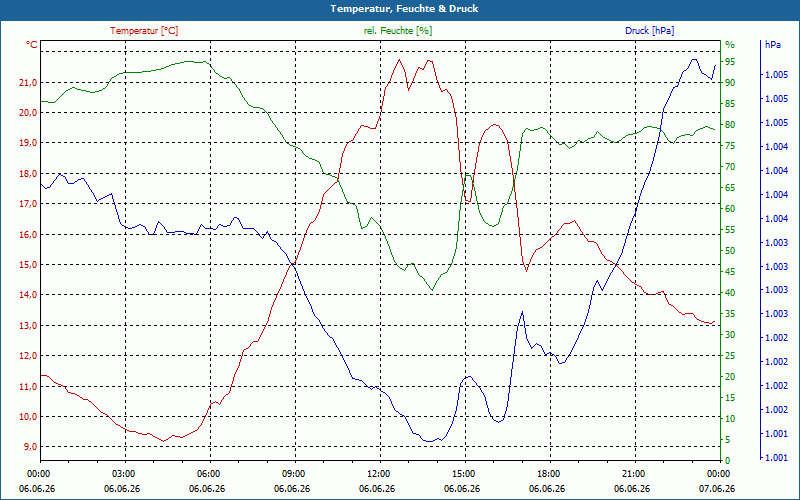
Task: Click the '17,0' temperature axis value
Action: point(28,204)
